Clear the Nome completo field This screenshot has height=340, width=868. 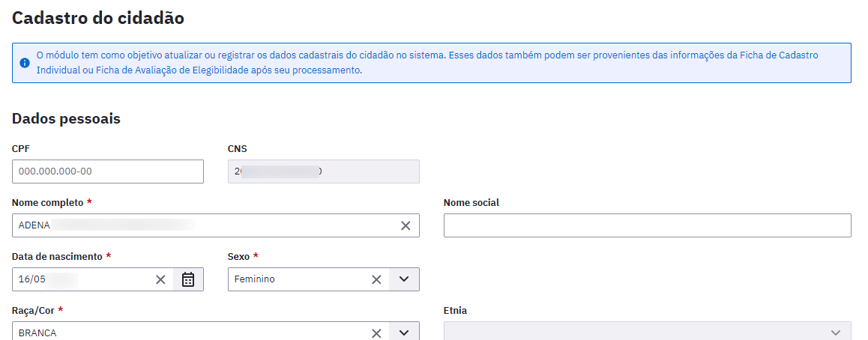pos(406,225)
